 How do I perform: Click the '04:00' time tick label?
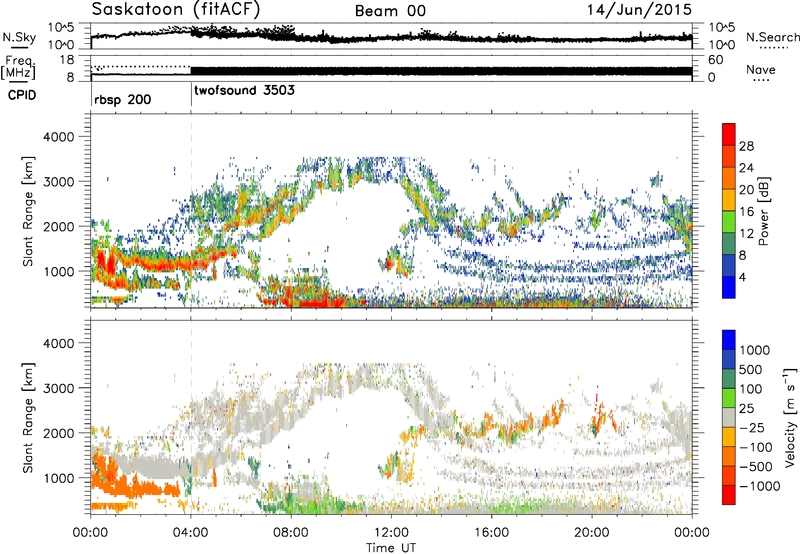190,533
